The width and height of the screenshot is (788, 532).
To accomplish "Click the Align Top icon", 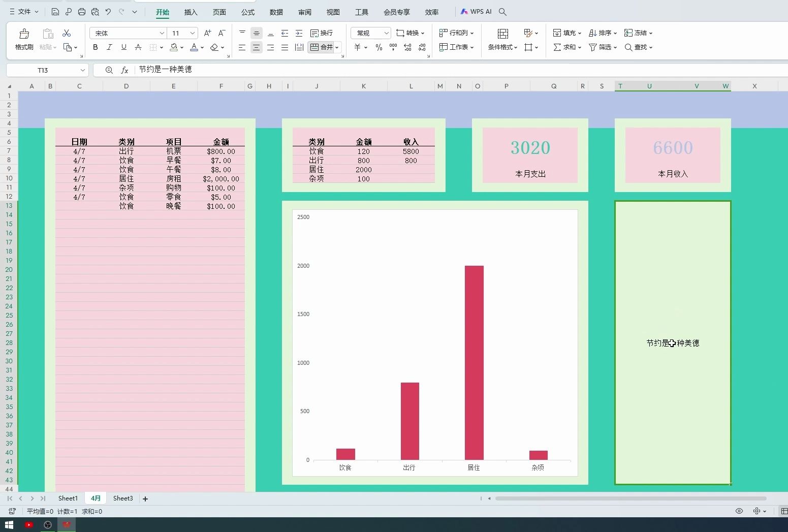I will [x=242, y=33].
